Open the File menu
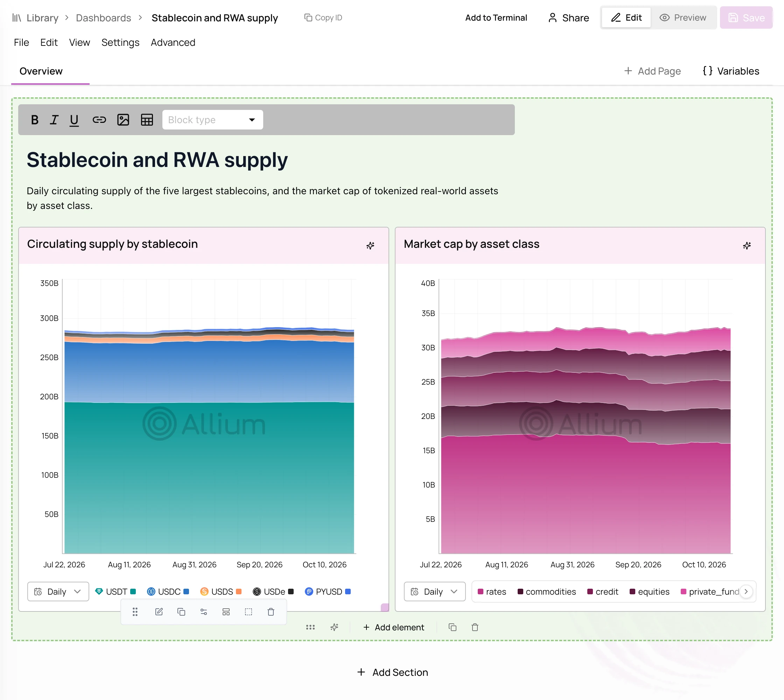This screenshot has height=700, width=784. [x=22, y=42]
